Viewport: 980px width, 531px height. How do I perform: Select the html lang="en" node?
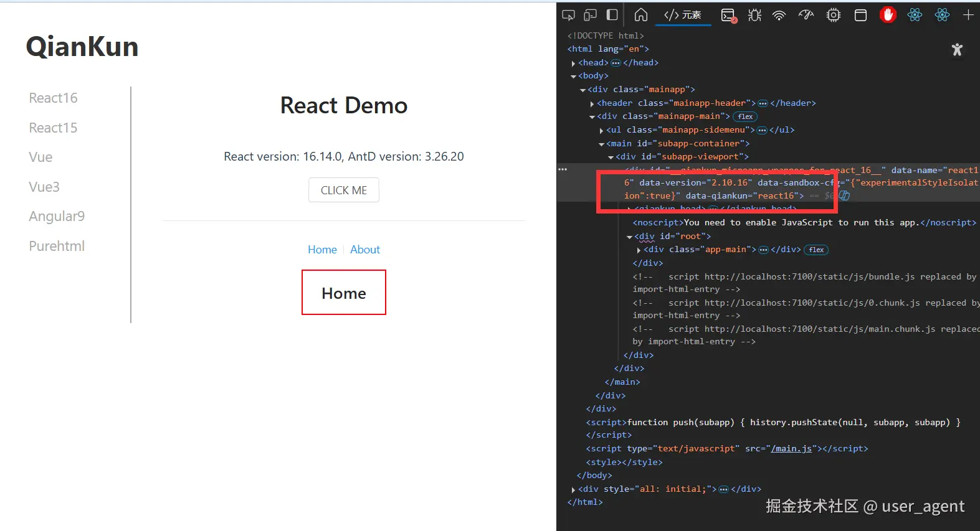tap(608, 49)
